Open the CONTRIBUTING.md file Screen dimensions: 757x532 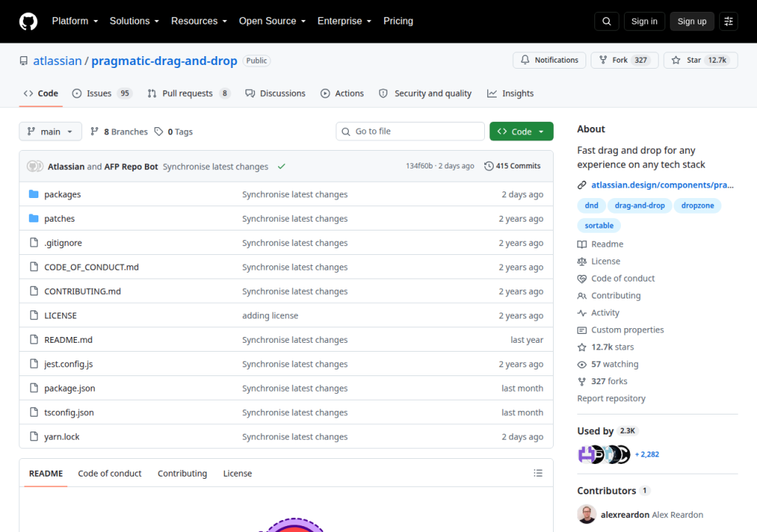point(83,291)
